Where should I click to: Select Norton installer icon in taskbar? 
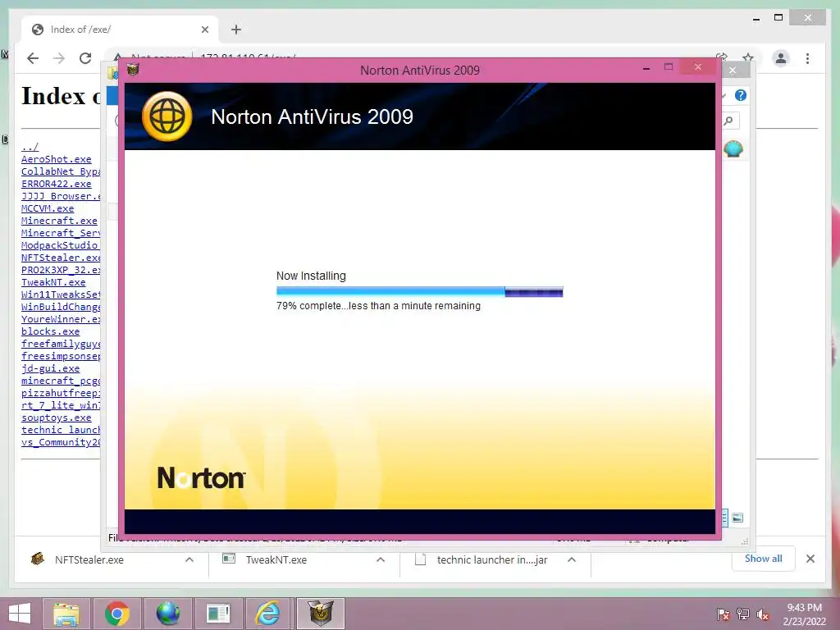(321, 614)
